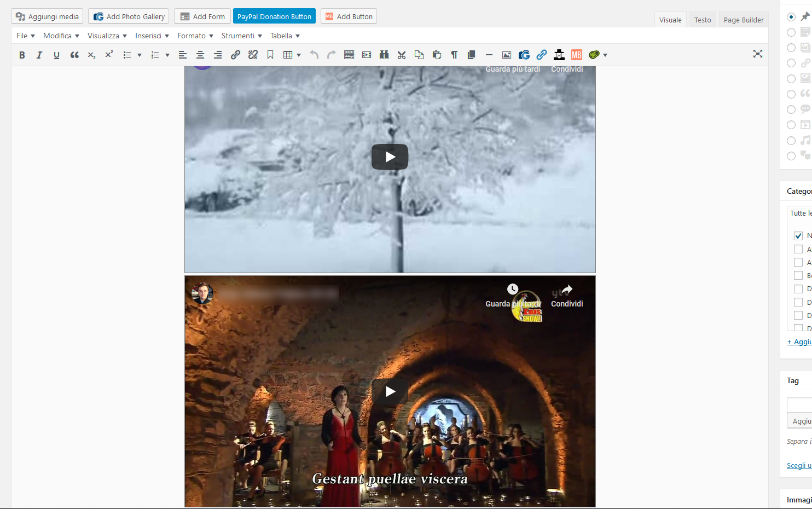Click Condividi on the concert video
Screen dimensions: 812x509
point(567,297)
